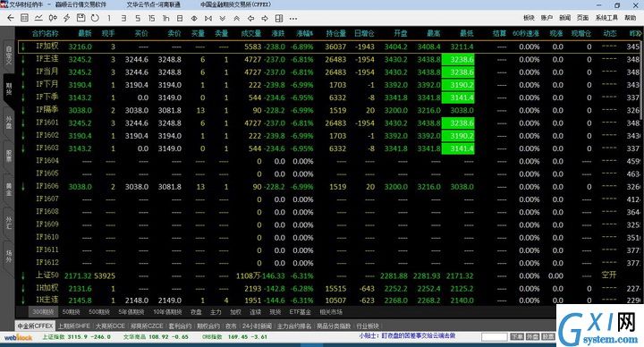Click the highlighted 3190.2 low price cell of IF下月
This screenshot has width=644, height=347.
458,85
